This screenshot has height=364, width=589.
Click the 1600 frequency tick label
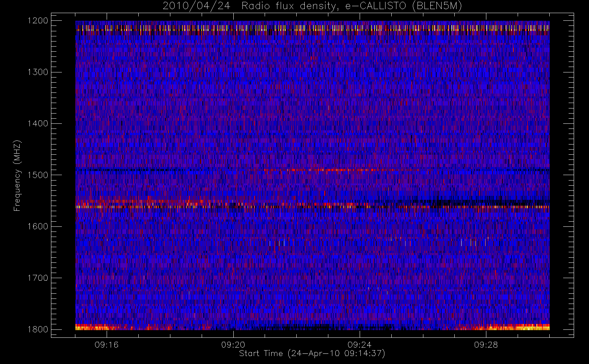click(38, 226)
